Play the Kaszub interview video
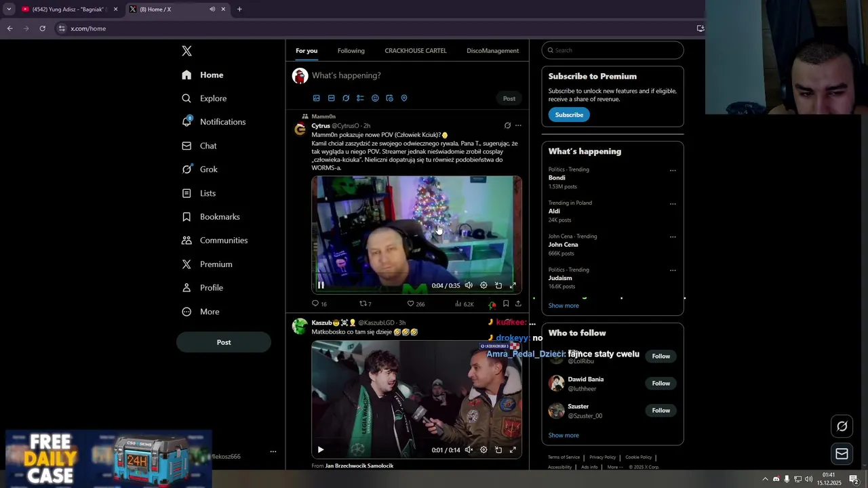Viewport: 868px width, 488px height. pos(321,450)
